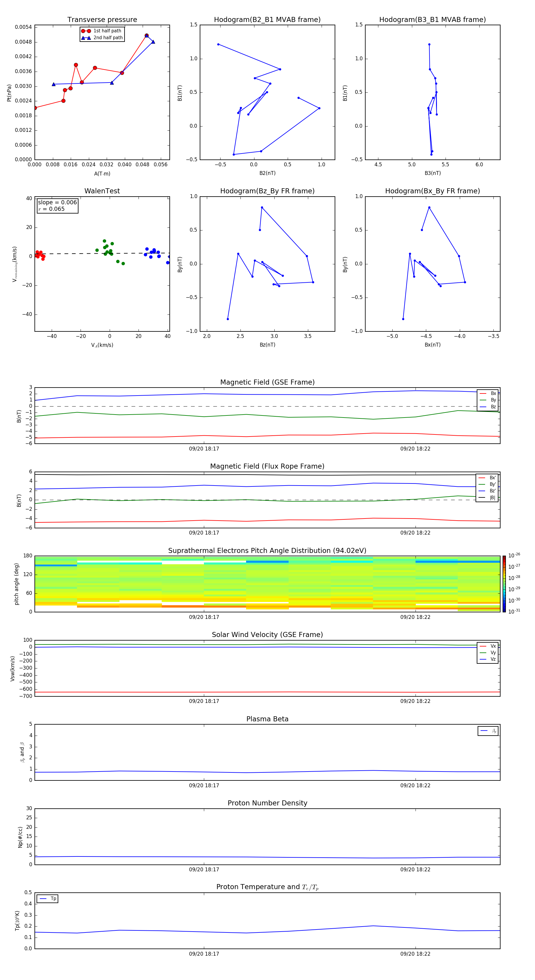Click the "B3(nT)" x-axis label
Screen dimensions: 535x980
[432, 173]
